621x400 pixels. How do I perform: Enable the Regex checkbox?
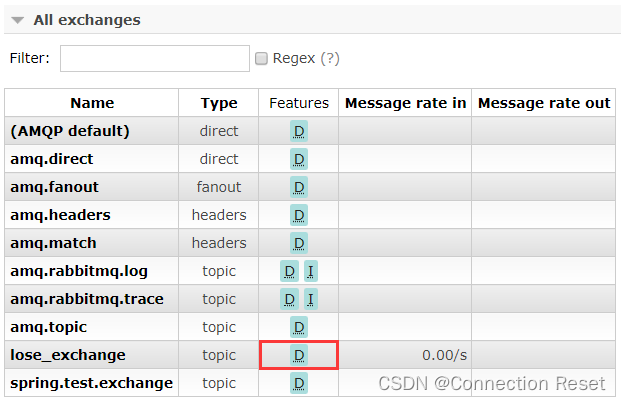pyautogui.click(x=261, y=59)
